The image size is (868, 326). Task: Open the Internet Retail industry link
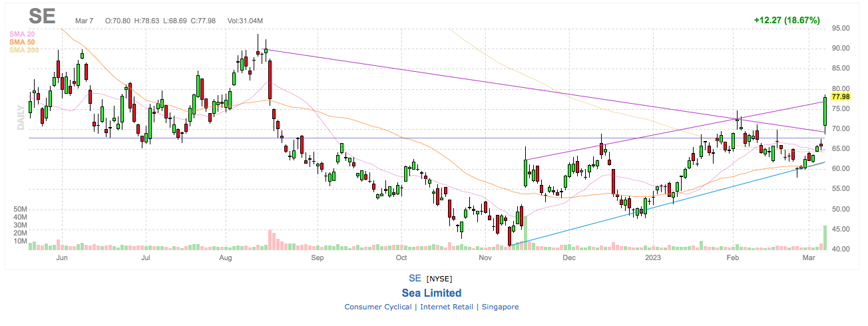(446, 307)
